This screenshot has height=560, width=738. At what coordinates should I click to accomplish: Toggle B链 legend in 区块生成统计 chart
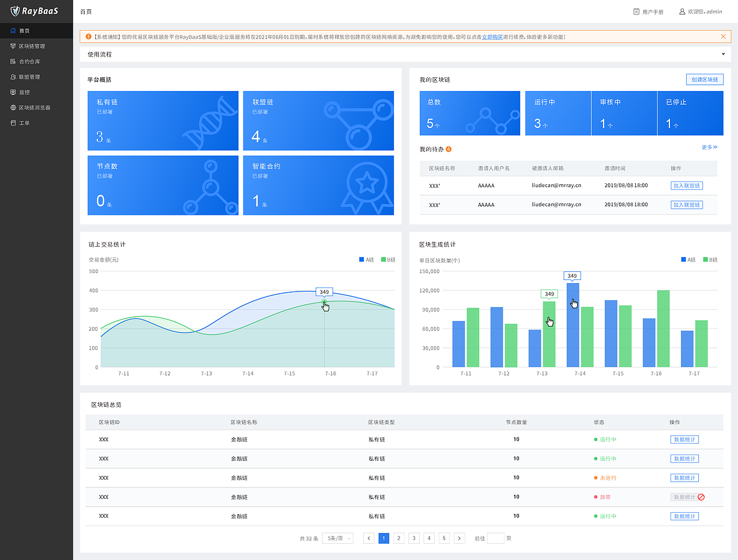click(x=710, y=260)
